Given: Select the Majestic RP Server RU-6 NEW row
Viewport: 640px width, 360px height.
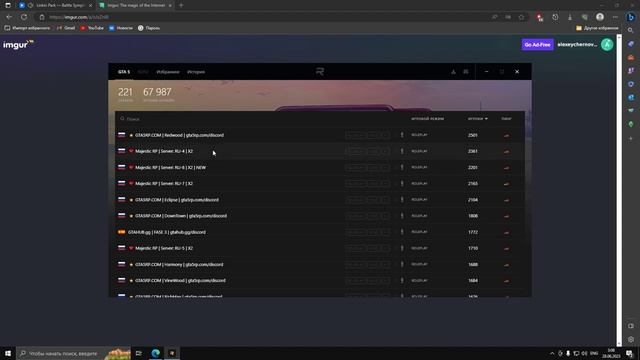Looking at the screenshot, I should (x=320, y=167).
